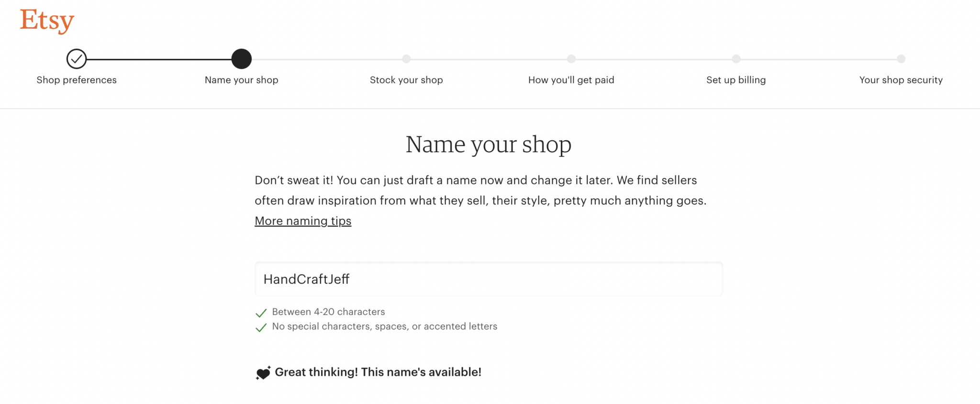Image resolution: width=980 pixels, height=404 pixels.
Task: Select the Name your shop step label
Action: point(242,80)
